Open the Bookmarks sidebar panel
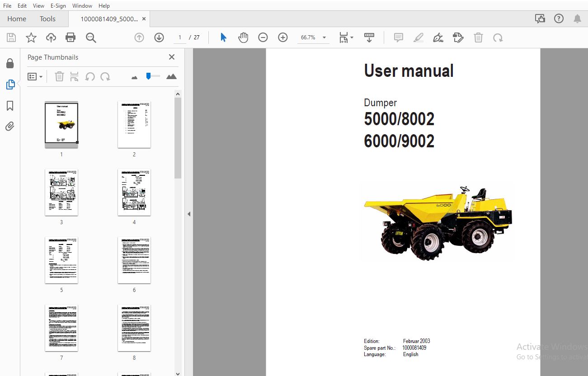Viewport: 588px width, 376px height. click(10, 106)
